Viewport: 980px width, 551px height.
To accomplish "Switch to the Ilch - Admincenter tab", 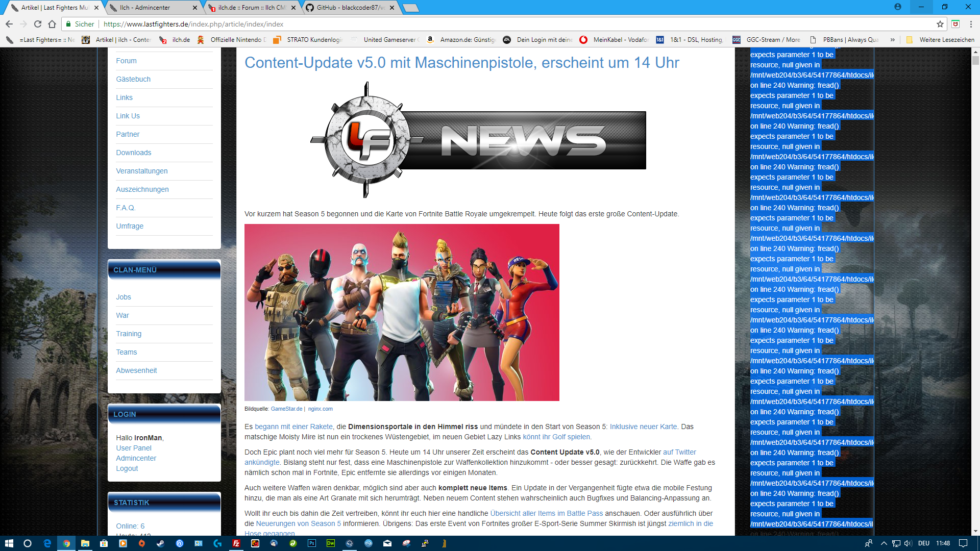I will tap(153, 8).
